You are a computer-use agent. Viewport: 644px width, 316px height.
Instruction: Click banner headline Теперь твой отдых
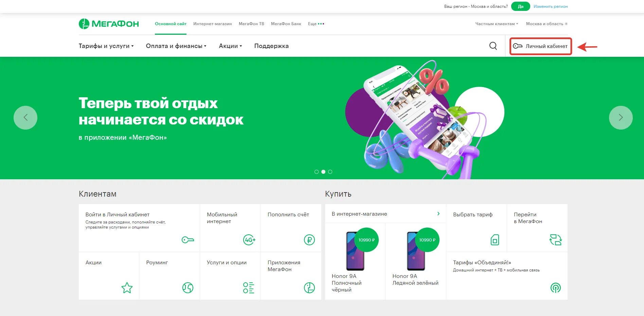[x=161, y=111]
